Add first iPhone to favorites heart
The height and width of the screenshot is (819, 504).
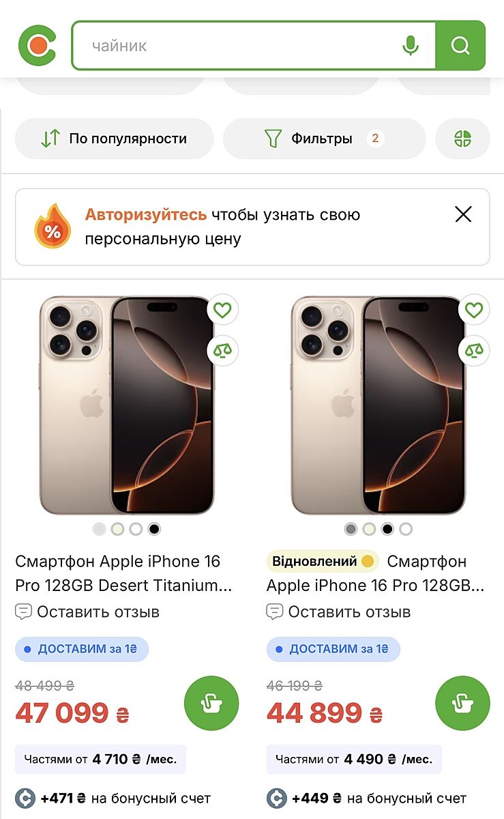[x=222, y=311]
